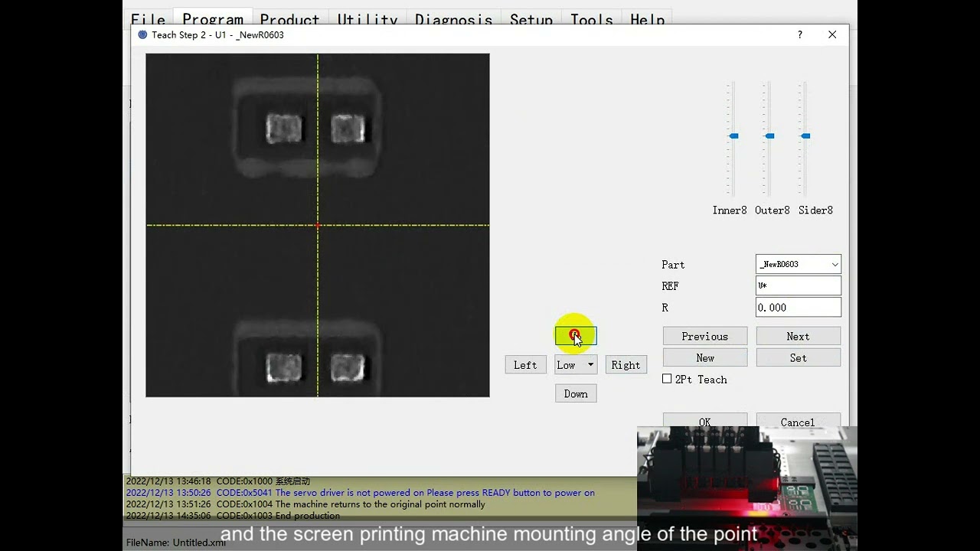Image resolution: width=980 pixels, height=551 pixels.
Task: Open the Product menu
Action: (289, 18)
